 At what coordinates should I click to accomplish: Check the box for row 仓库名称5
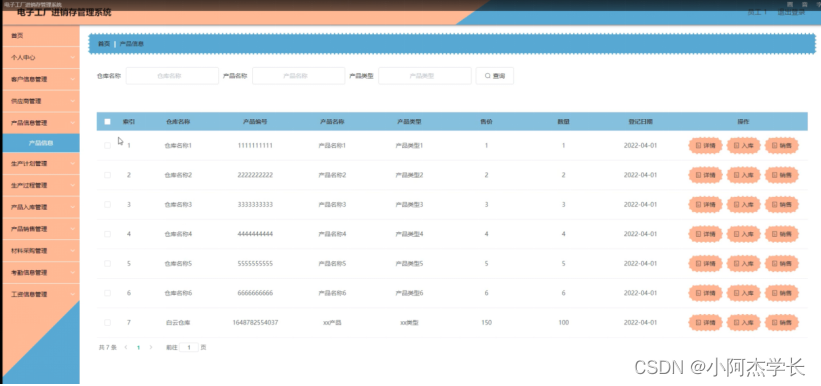tap(107, 263)
